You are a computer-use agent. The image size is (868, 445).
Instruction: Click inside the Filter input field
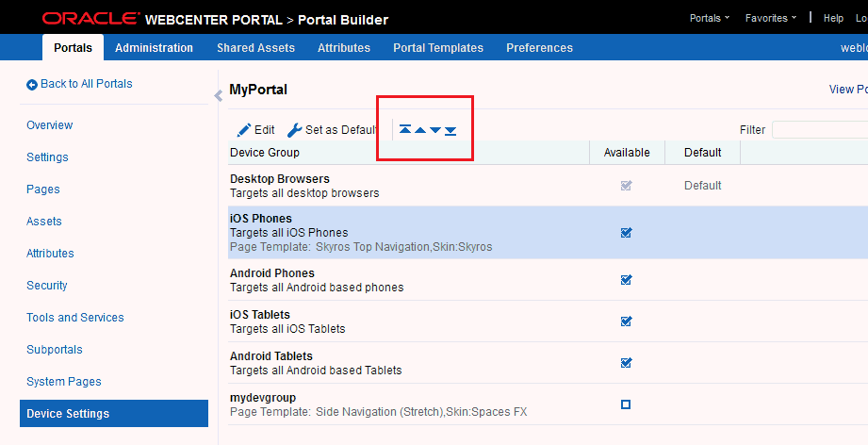coord(820,130)
